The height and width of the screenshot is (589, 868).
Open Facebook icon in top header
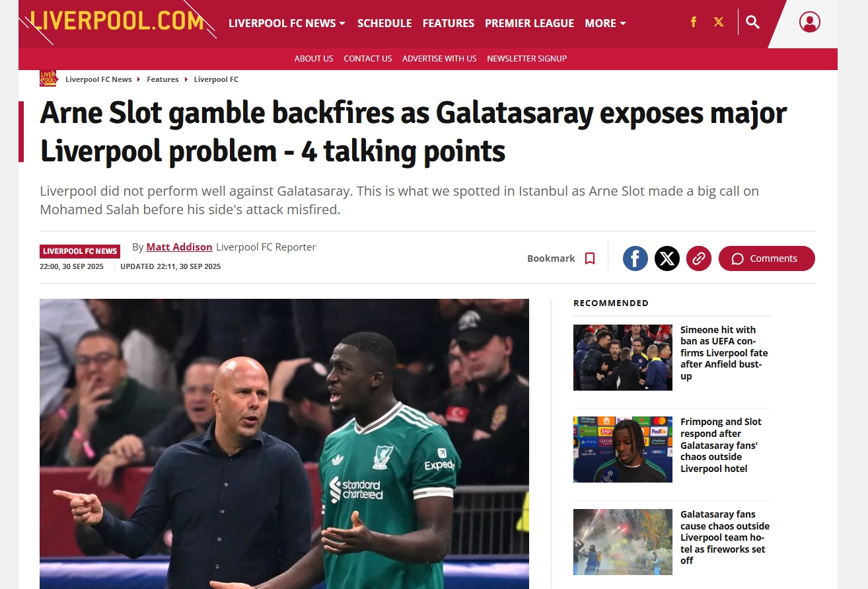pyautogui.click(x=694, y=22)
